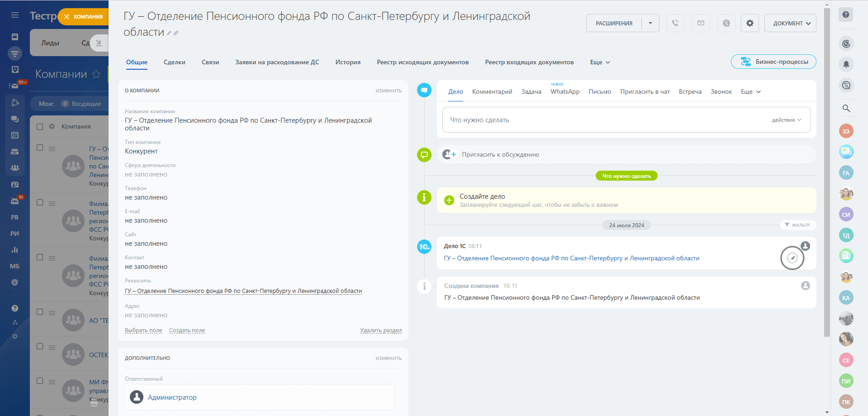Click the envelope email icon in header

coord(701,23)
